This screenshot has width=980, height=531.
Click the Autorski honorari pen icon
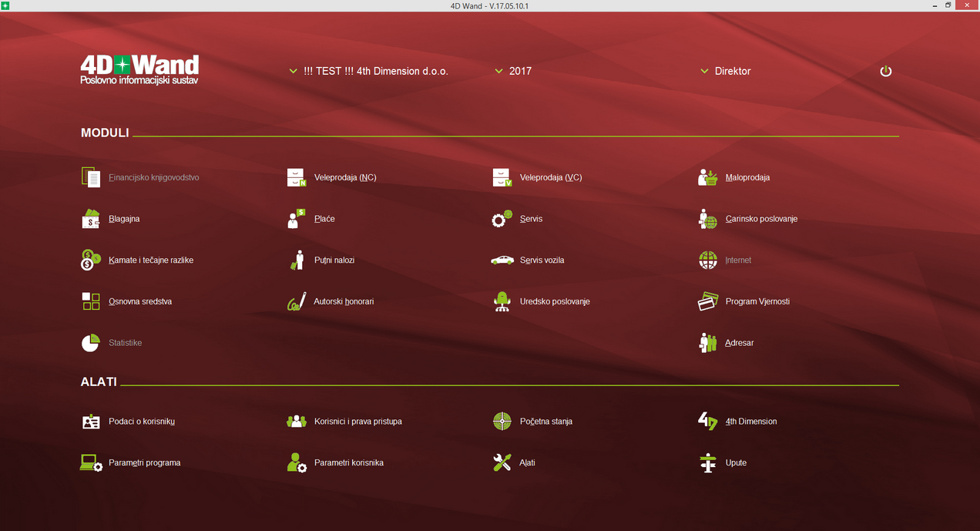(x=297, y=301)
